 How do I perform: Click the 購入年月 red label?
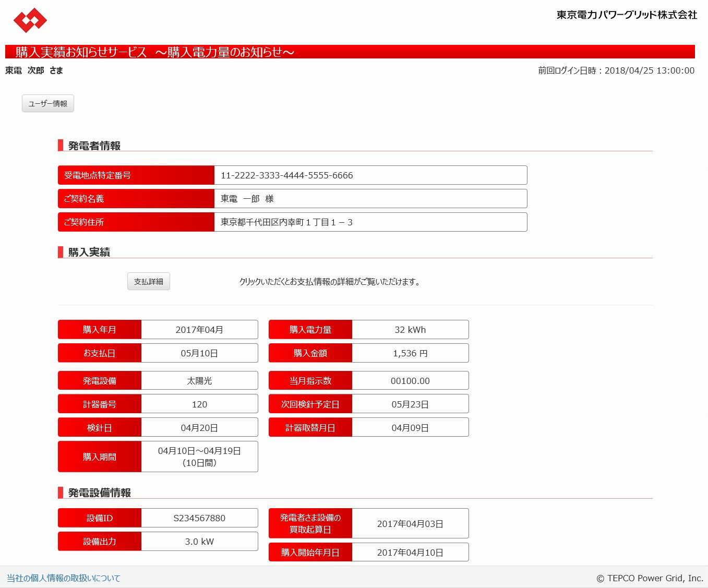(x=100, y=330)
